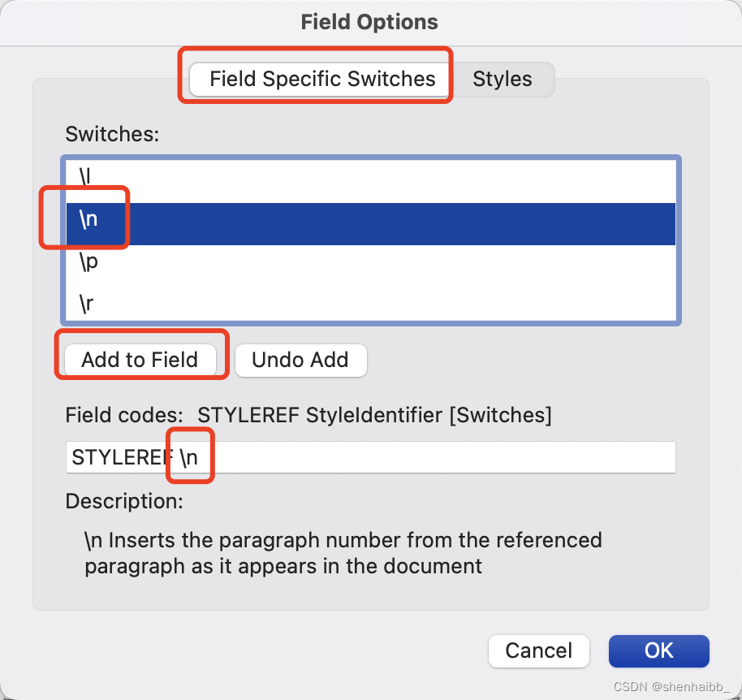This screenshot has width=742, height=700.
Task: Click the \n text inside field codes box
Action: (x=189, y=457)
